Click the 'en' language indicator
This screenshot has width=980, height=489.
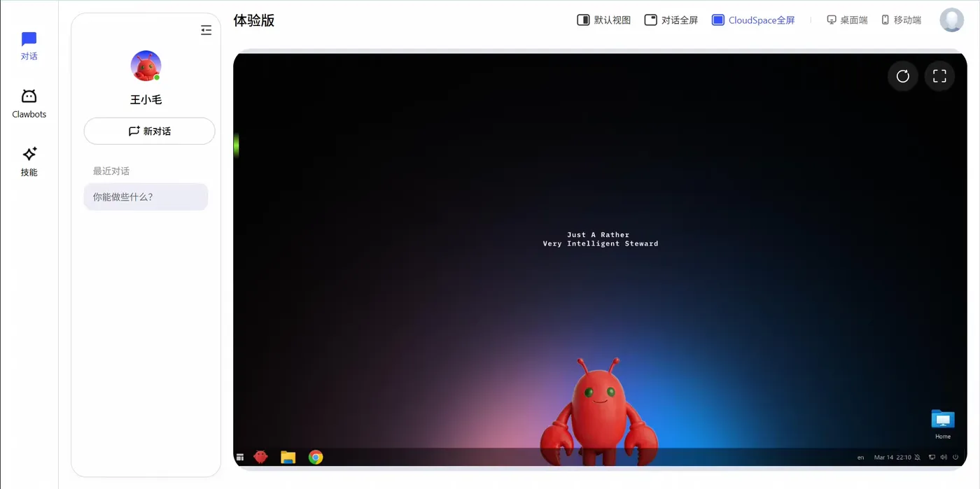coord(860,458)
